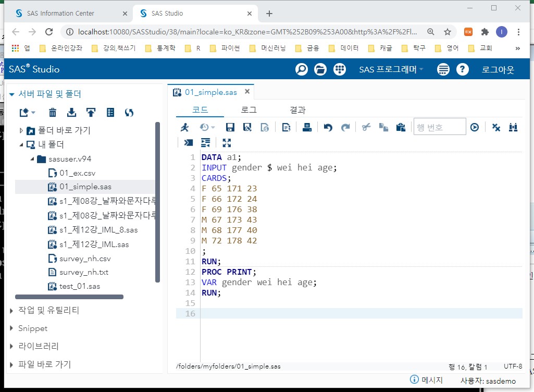The height and width of the screenshot is (392, 534).
Task: Refresh the server files list
Action: [x=129, y=113]
